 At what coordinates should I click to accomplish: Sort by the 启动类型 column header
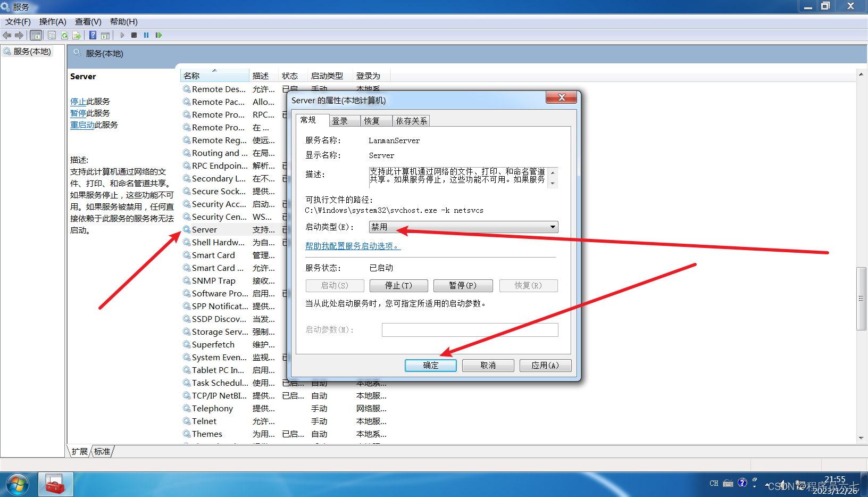tap(330, 76)
